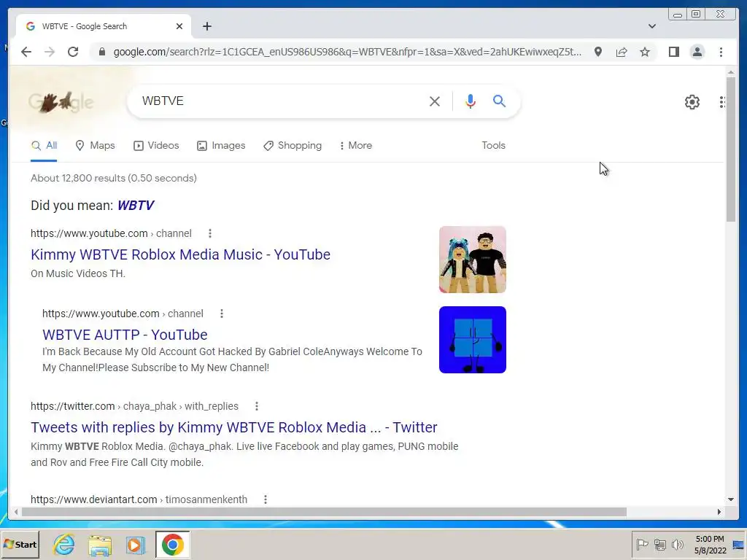
Task: Open options dots for first YouTube result
Action: [210, 233]
